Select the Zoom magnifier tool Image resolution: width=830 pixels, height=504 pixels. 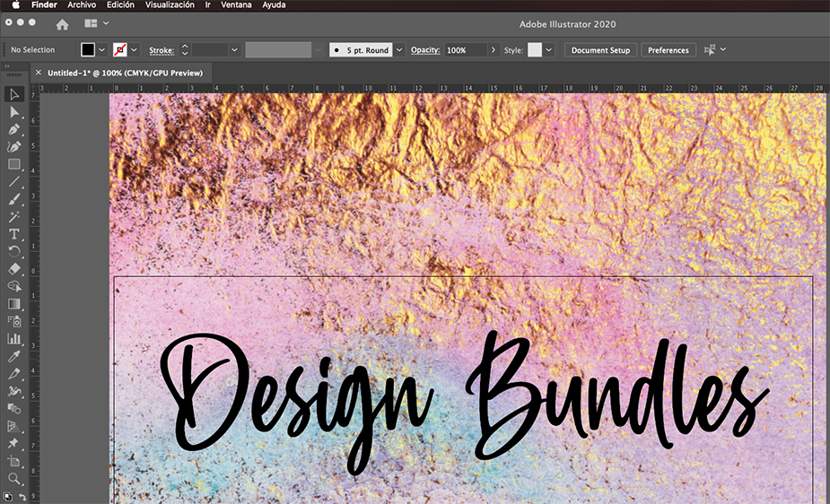(x=14, y=479)
